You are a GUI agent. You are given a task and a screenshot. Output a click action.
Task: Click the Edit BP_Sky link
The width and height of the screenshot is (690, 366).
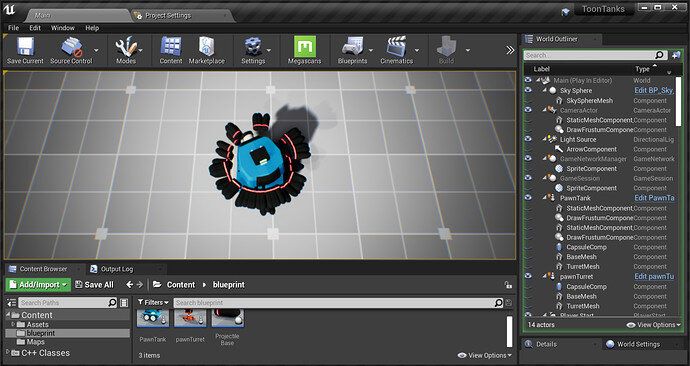[x=653, y=90]
